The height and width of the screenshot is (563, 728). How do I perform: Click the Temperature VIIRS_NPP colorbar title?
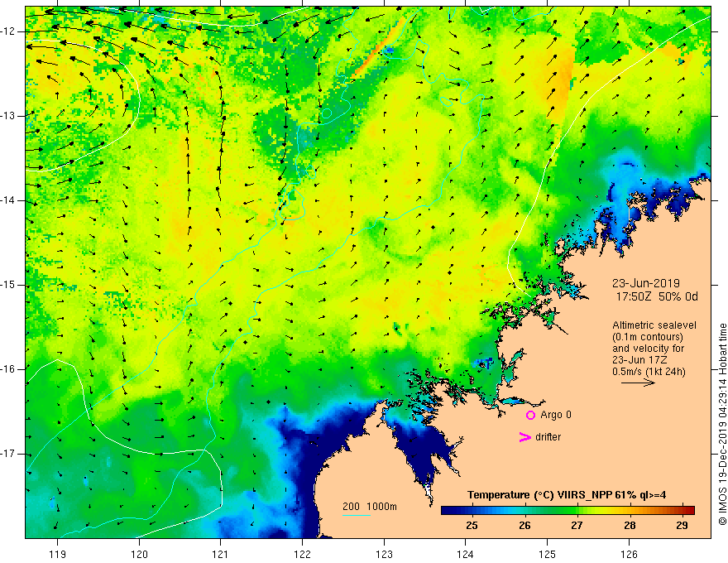(567, 495)
